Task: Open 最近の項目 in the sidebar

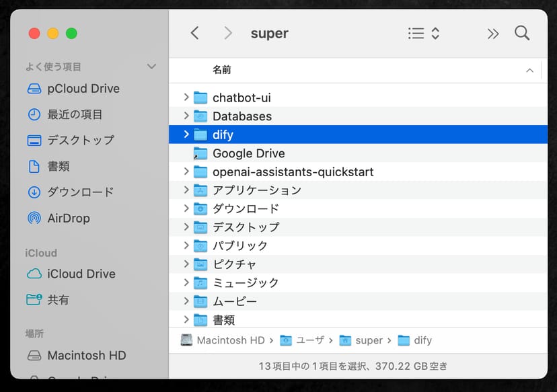Action: (74, 114)
